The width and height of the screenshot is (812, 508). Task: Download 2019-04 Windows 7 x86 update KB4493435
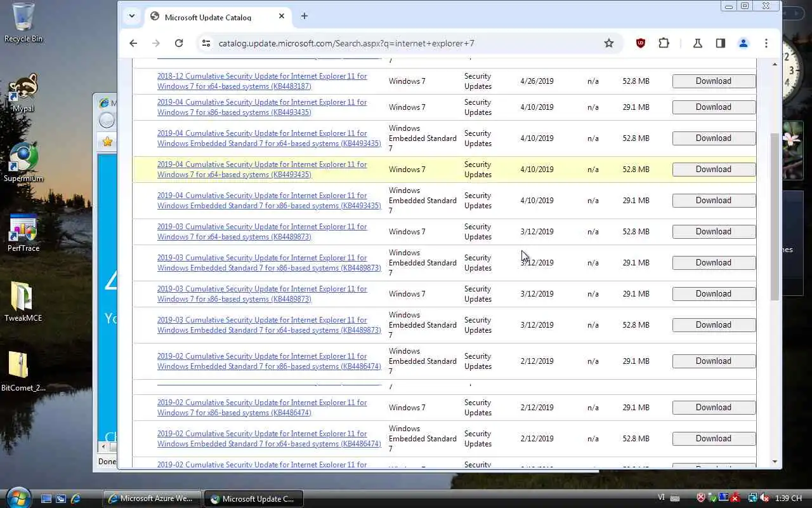[x=714, y=107]
